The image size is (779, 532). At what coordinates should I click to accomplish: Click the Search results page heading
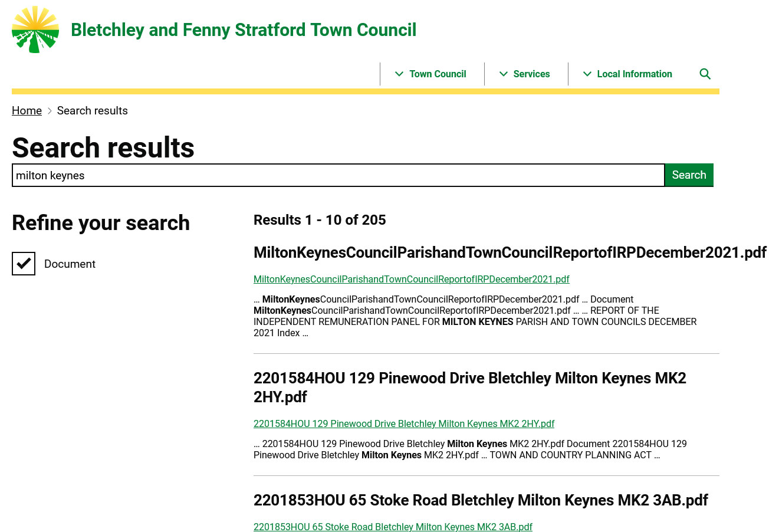point(103,147)
